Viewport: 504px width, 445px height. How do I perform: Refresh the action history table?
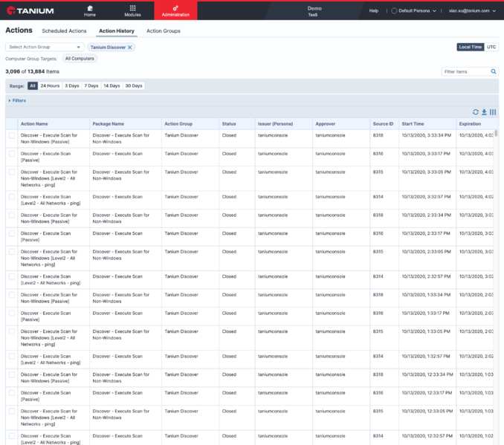(476, 112)
